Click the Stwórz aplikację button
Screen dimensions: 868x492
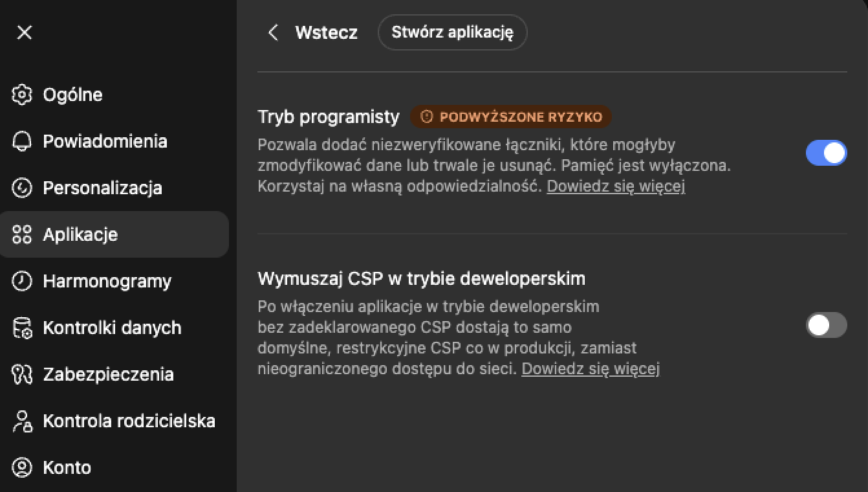pos(452,32)
